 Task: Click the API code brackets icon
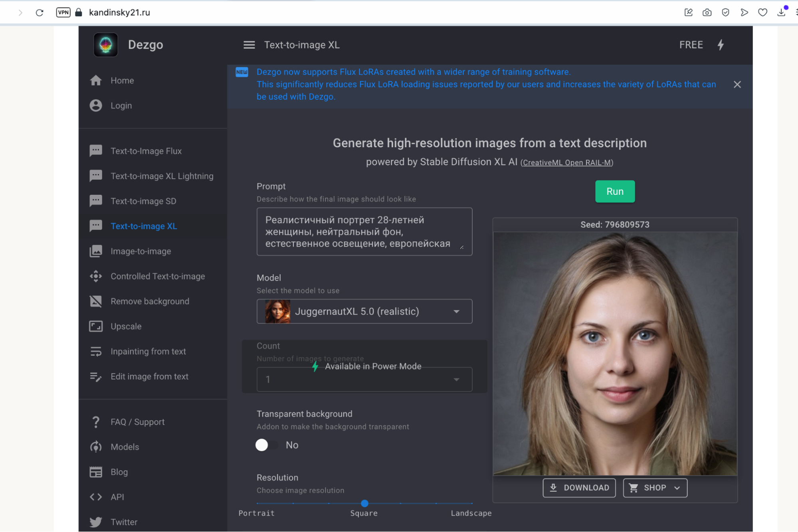click(x=96, y=497)
